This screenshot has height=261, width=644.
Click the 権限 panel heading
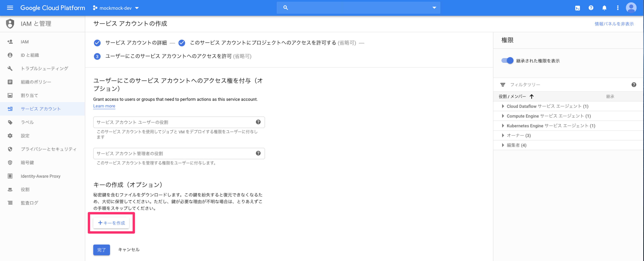point(507,40)
